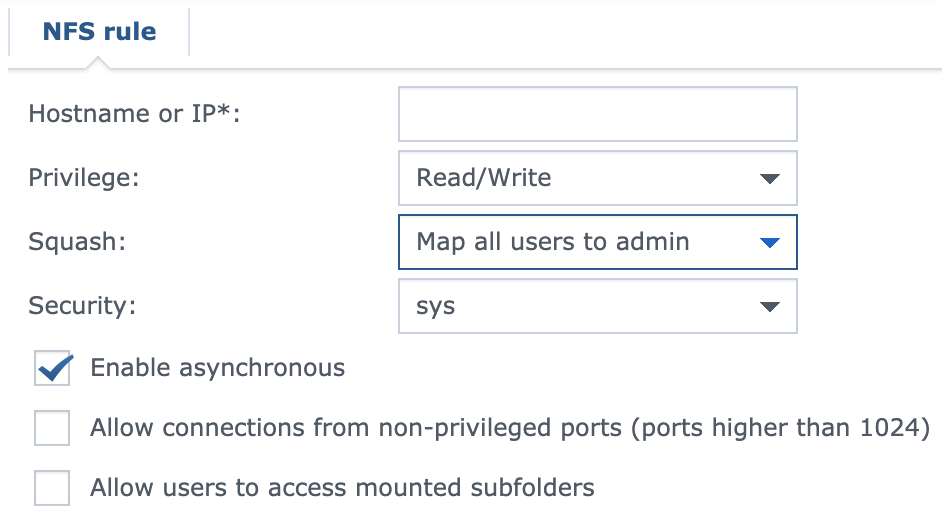Click the Privilege: field label

84,178
